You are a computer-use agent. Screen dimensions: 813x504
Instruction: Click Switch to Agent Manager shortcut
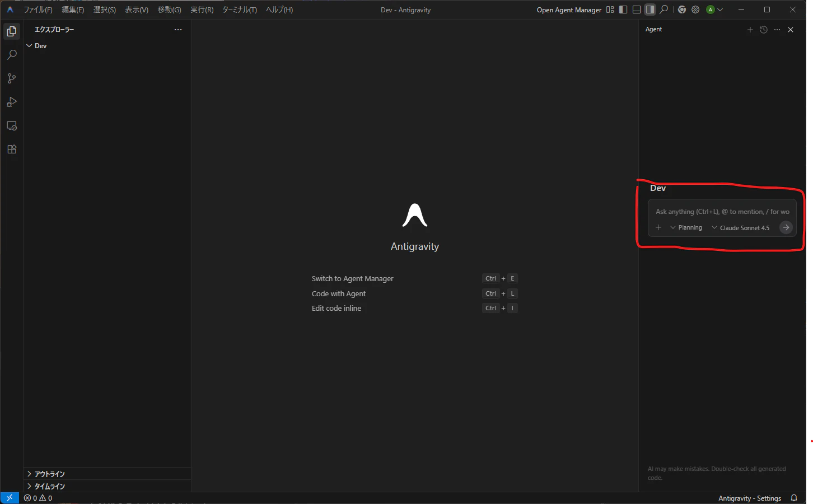click(x=353, y=278)
